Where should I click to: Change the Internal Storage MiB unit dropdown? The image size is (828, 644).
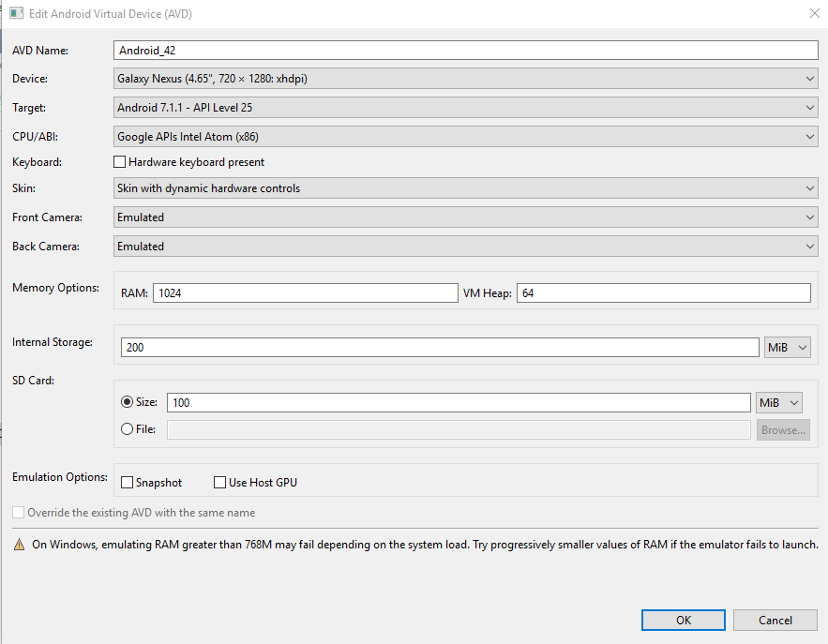(x=788, y=348)
